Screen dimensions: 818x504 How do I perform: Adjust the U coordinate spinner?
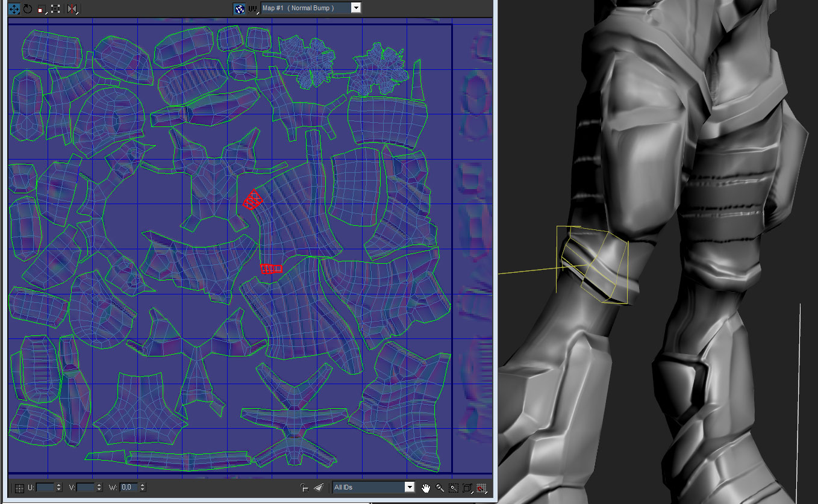58,487
